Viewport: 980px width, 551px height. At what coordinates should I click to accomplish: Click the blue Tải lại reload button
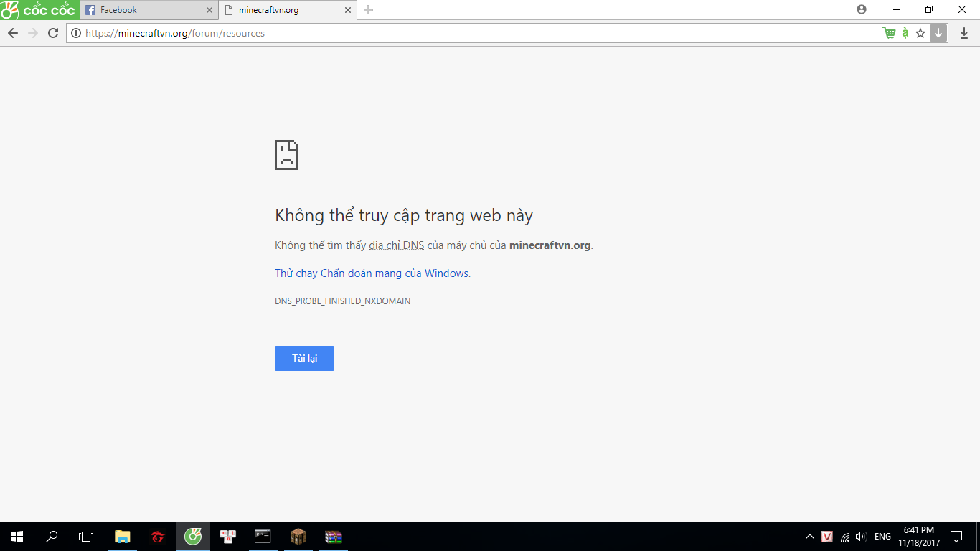(304, 358)
